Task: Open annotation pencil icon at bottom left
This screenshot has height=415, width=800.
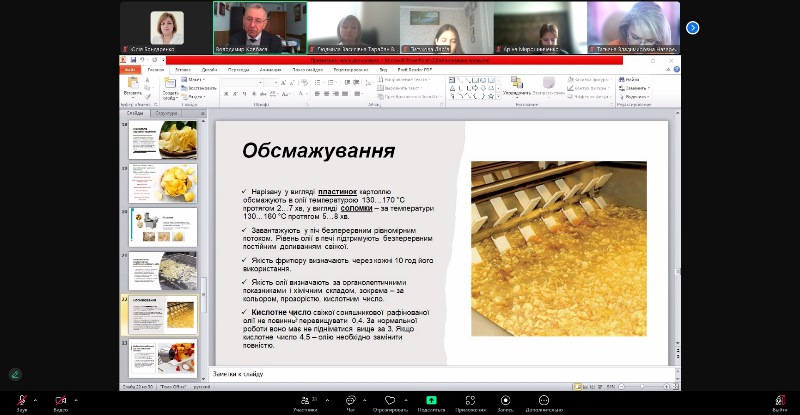Action: [x=15, y=374]
